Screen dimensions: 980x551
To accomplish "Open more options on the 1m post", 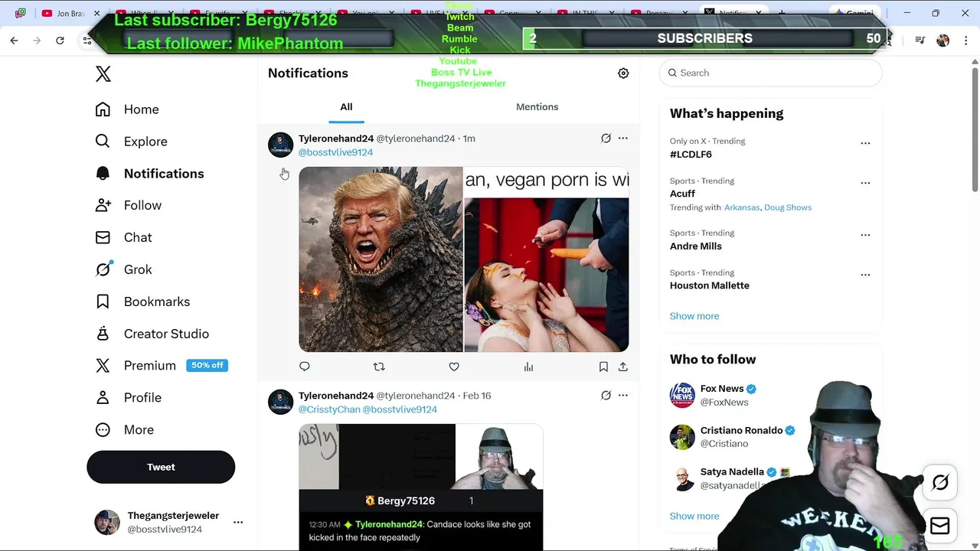I will pyautogui.click(x=623, y=139).
